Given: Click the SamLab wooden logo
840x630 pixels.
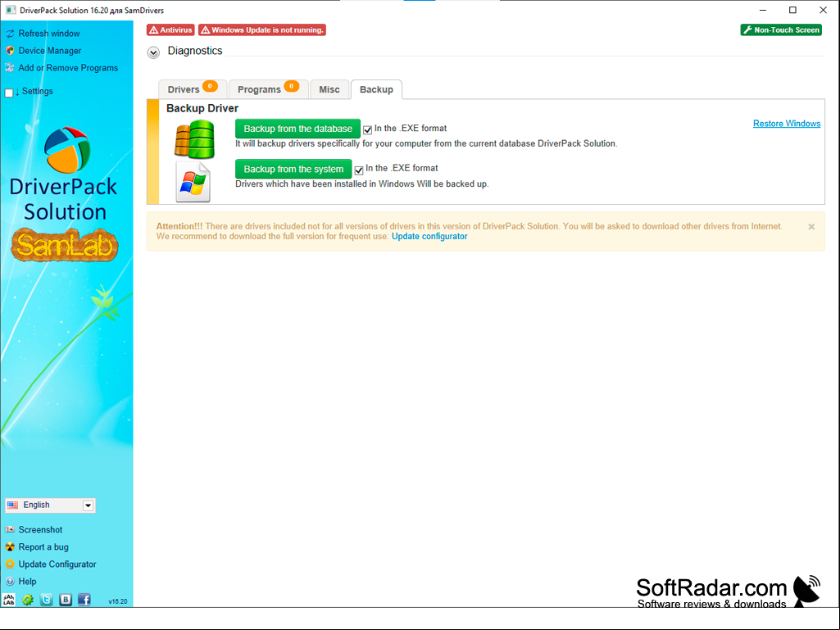Looking at the screenshot, I should coord(64,245).
